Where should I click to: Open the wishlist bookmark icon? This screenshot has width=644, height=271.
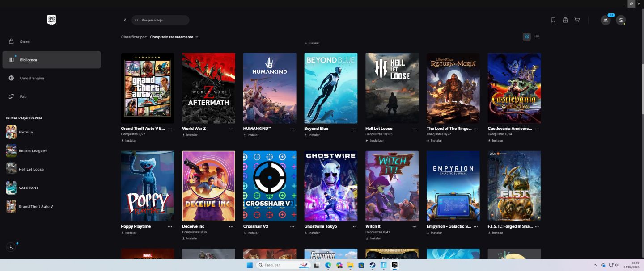point(553,20)
